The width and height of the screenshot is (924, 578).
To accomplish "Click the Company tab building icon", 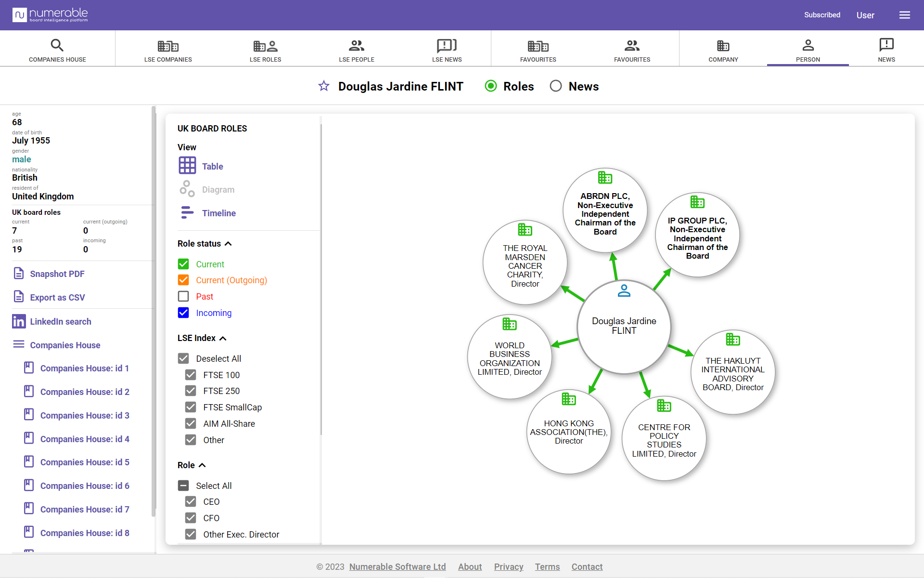I will coord(723,46).
